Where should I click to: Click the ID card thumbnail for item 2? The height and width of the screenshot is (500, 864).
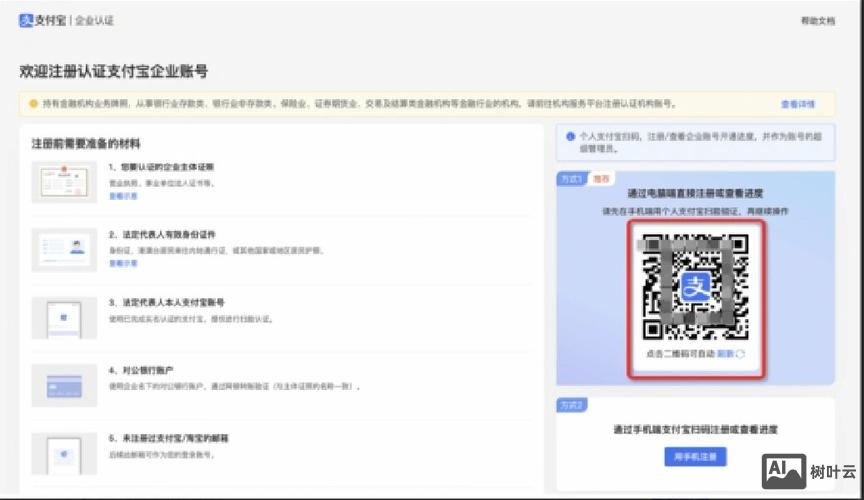pos(64,250)
